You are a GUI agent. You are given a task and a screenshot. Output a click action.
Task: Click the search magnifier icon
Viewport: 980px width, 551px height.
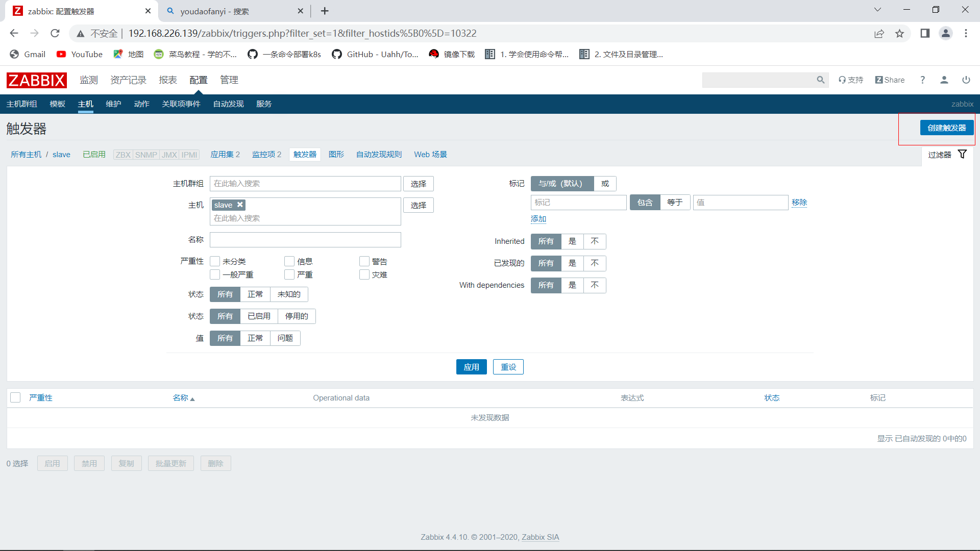(821, 80)
